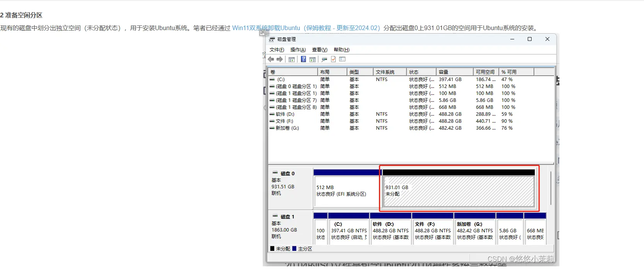
Task: Click the (C:) volume name in list
Action: coord(281,80)
